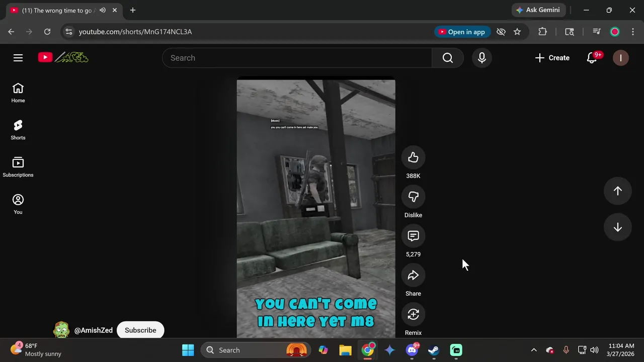Open YouTube guide hamburger menu
This screenshot has height=362, width=644.
pyautogui.click(x=18, y=58)
